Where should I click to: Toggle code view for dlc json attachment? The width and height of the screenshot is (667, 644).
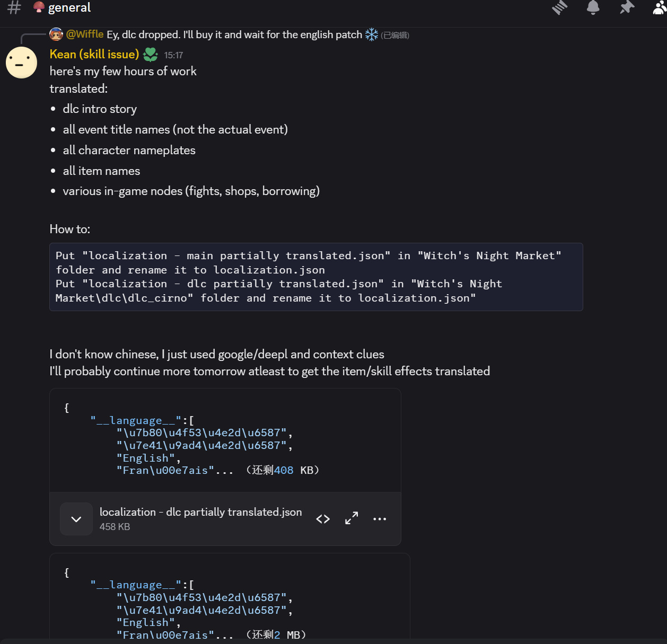(x=323, y=519)
